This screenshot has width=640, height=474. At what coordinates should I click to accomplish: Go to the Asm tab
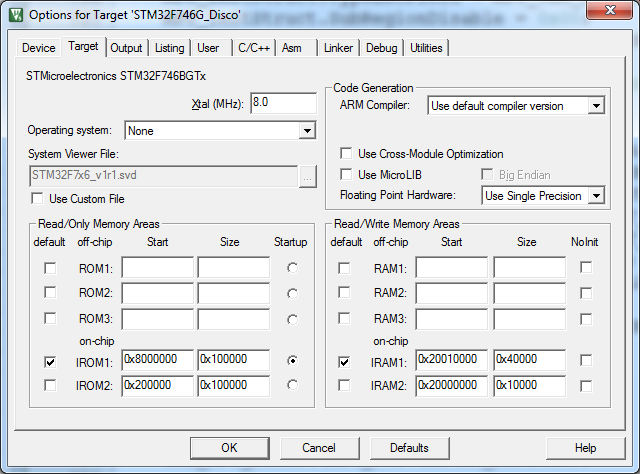291,48
